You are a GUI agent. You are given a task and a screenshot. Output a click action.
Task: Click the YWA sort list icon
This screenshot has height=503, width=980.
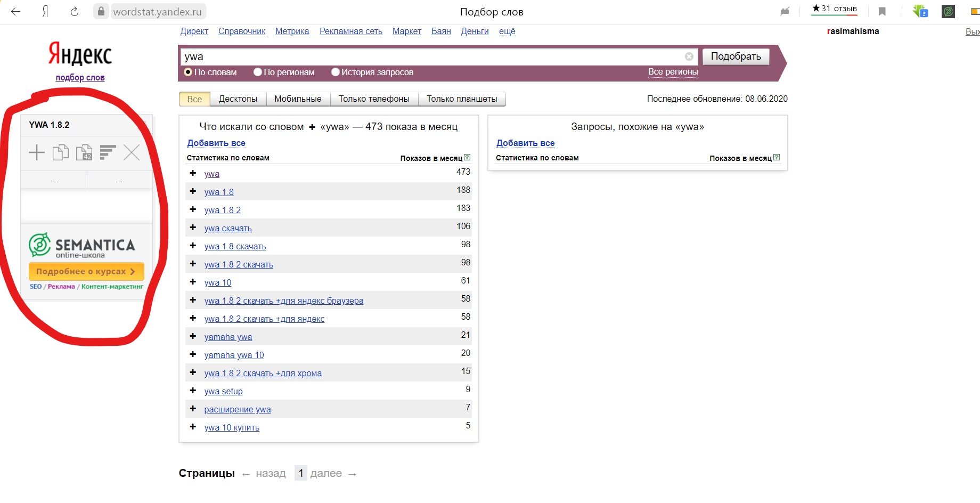tap(108, 153)
